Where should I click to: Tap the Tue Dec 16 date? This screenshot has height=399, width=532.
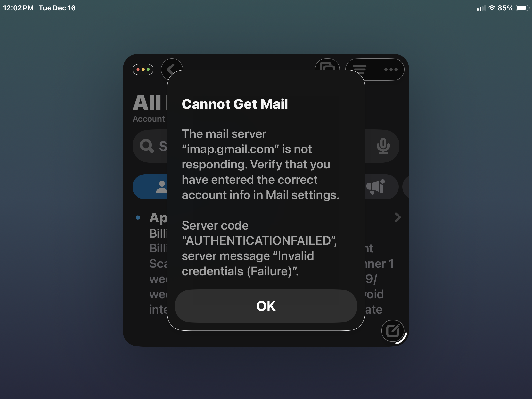point(57,8)
